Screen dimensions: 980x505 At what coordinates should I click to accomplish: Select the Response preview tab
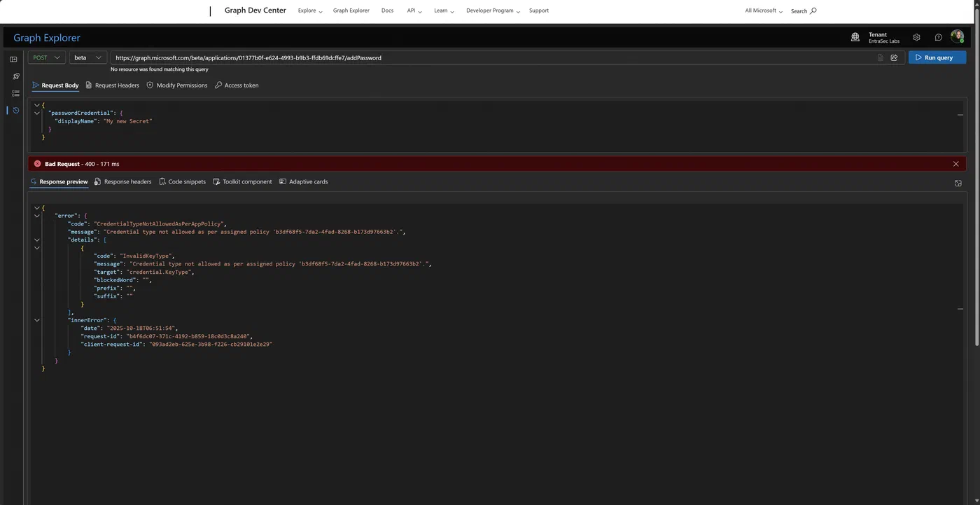click(x=59, y=182)
